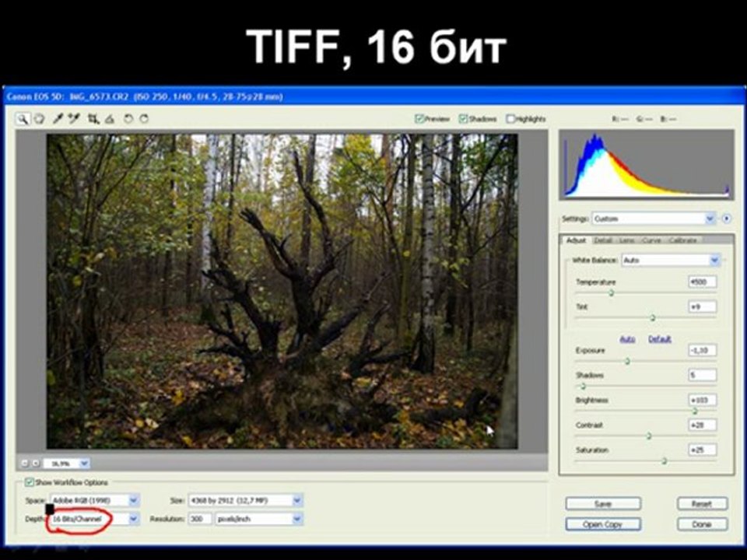Rotate image 90° counterclockwise

click(x=128, y=118)
